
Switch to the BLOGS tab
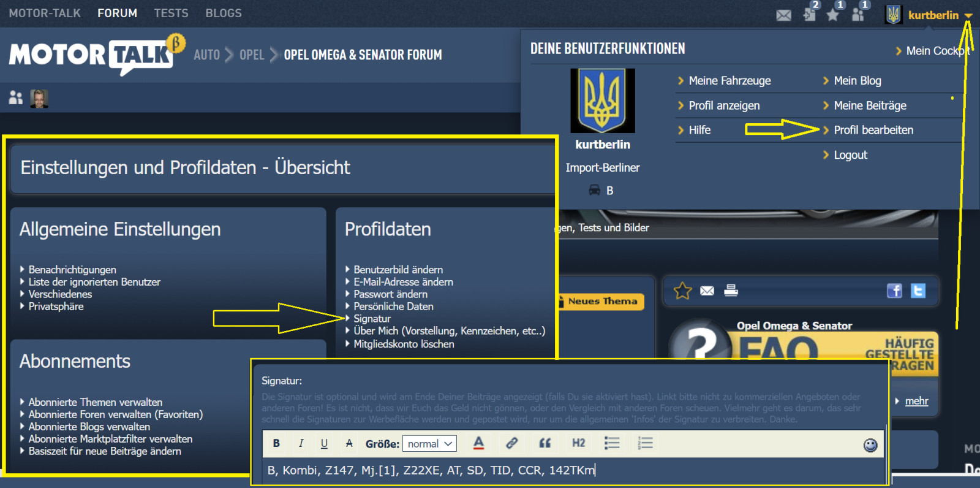pos(223,13)
